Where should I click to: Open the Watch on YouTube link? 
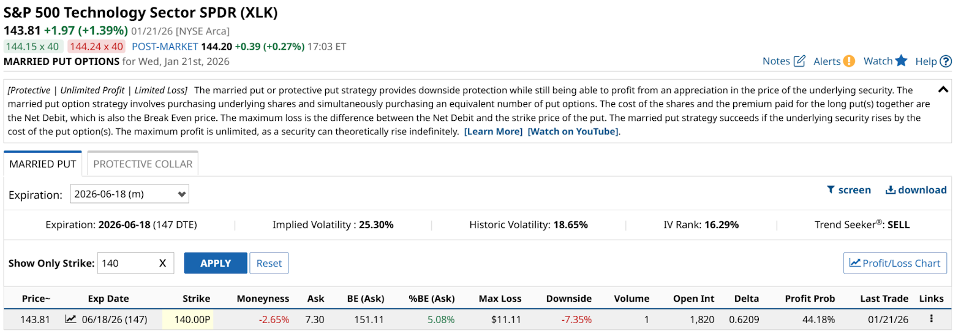click(573, 131)
